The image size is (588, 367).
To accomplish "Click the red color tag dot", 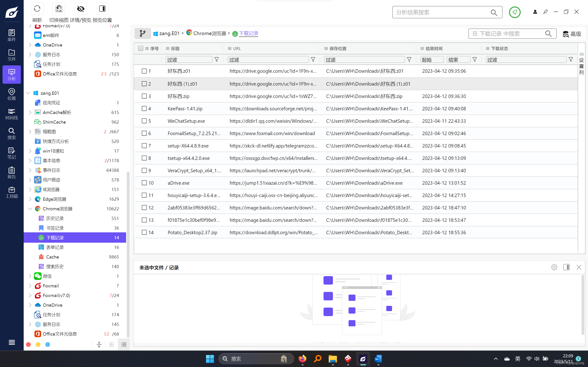I will [28, 345].
